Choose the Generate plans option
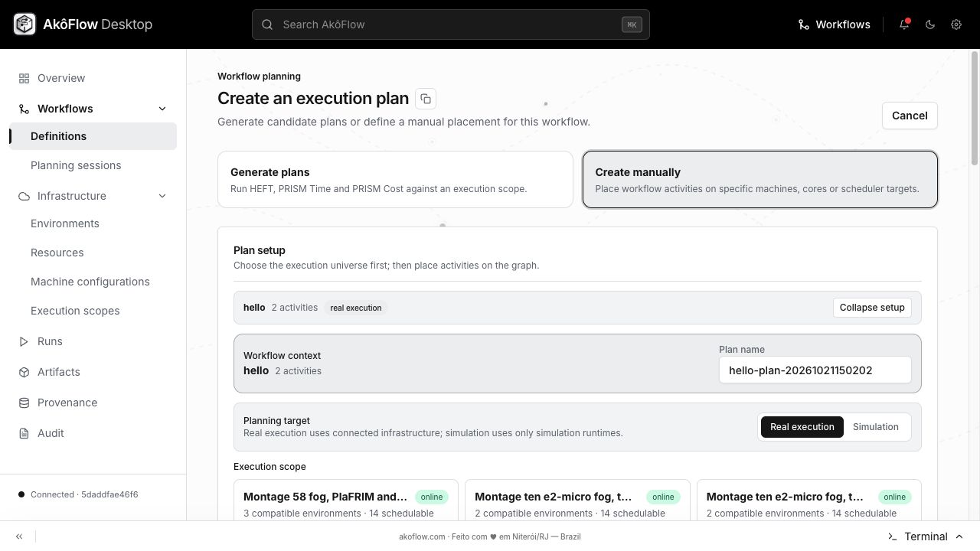Screen dimensions: 980x551 tap(395, 180)
